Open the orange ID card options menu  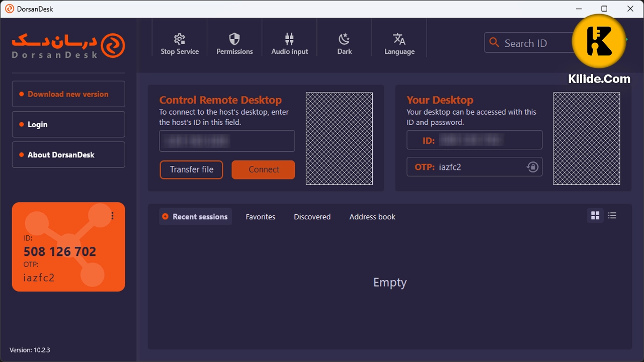112,216
